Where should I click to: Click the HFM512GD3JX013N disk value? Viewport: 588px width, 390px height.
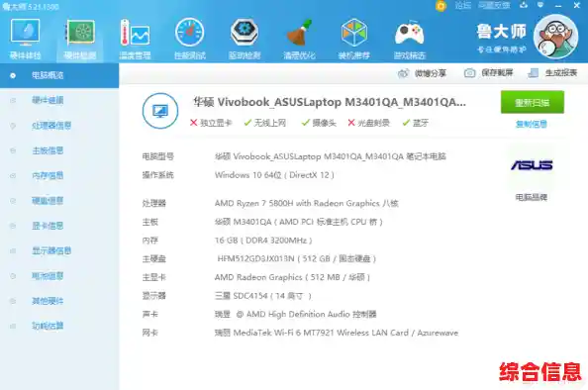coord(297,258)
